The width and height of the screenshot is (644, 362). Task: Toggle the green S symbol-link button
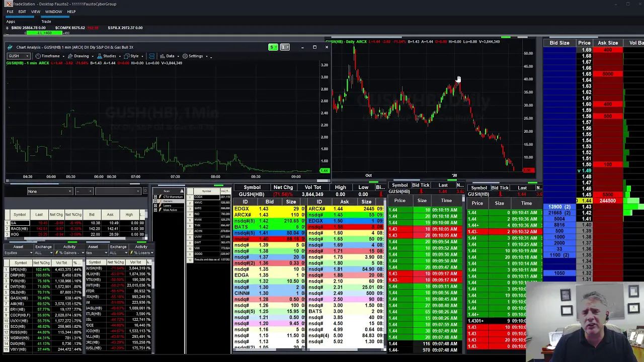pos(273,47)
